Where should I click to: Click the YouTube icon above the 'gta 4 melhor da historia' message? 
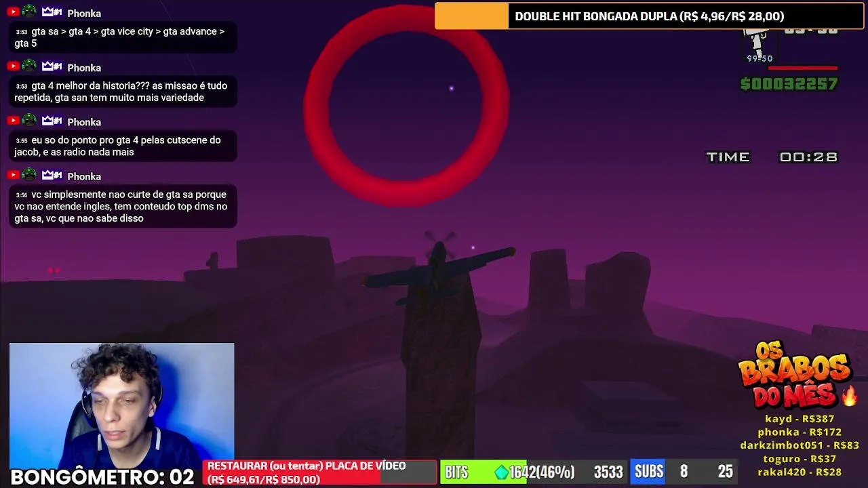13,66
